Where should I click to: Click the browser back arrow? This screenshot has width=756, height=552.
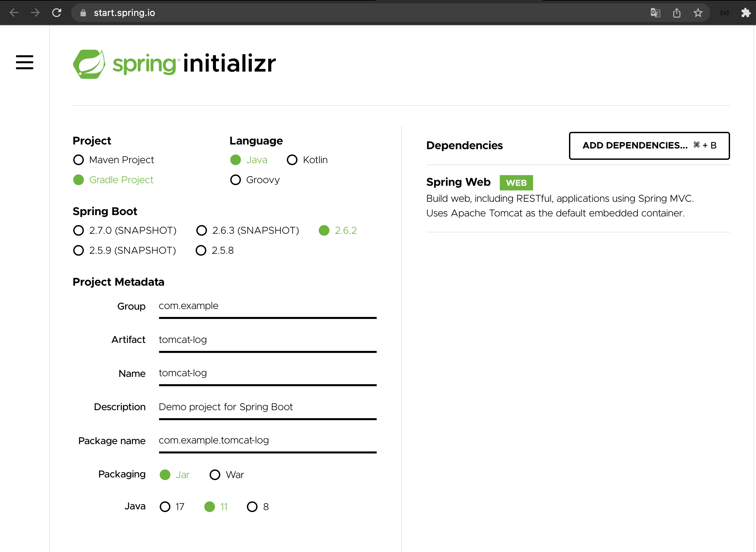[14, 13]
